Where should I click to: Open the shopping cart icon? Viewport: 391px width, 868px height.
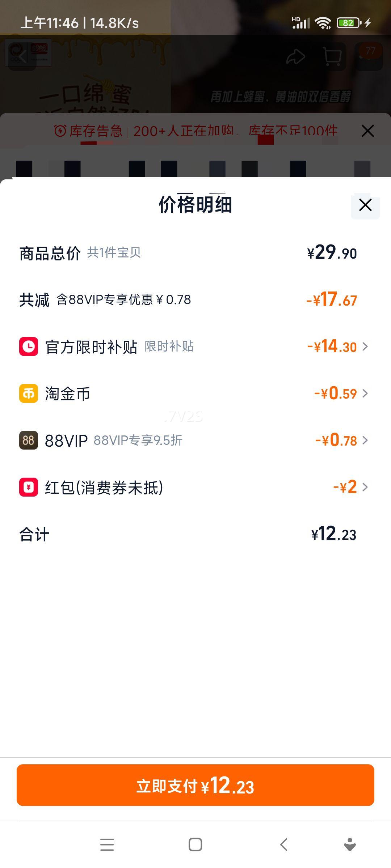tap(332, 57)
